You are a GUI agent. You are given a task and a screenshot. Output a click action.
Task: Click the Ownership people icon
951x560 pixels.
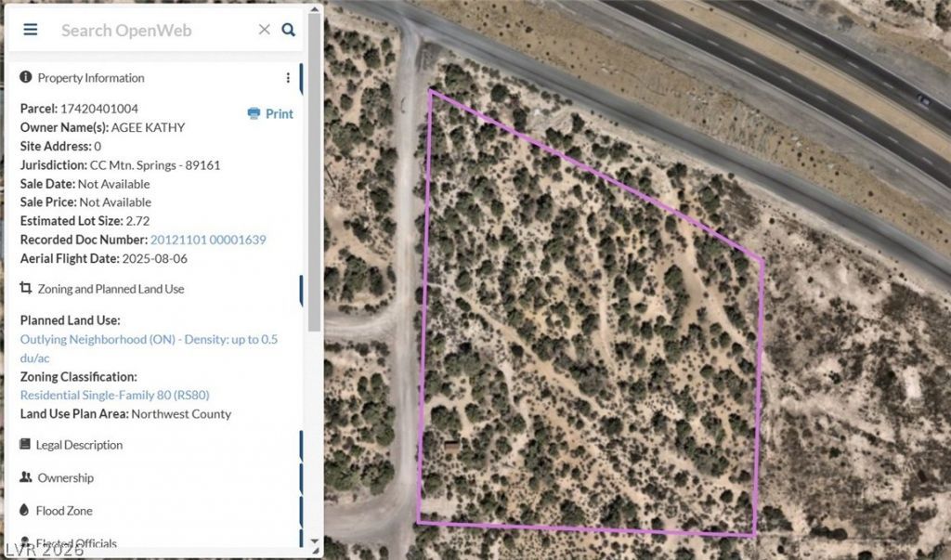[x=25, y=476]
